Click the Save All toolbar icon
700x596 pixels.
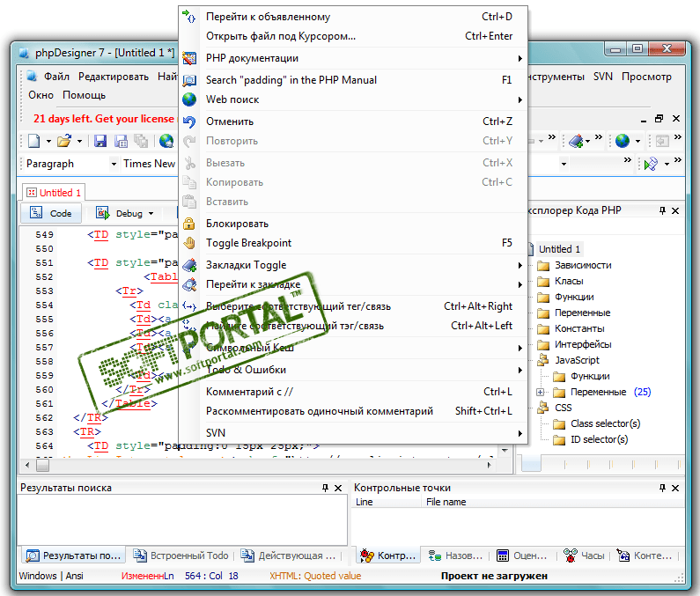[x=141, y=141]
